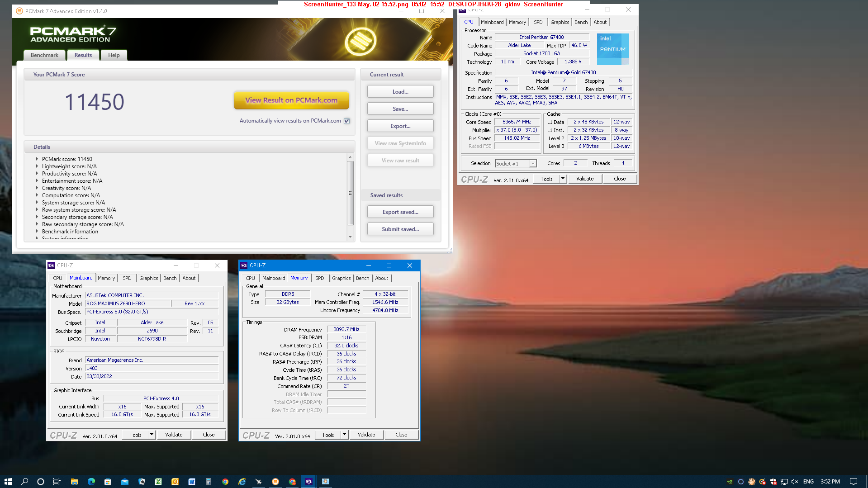The image size is (868, 488).
Task: Open the Windows Start menu
Action: click(x=8, y=482)
